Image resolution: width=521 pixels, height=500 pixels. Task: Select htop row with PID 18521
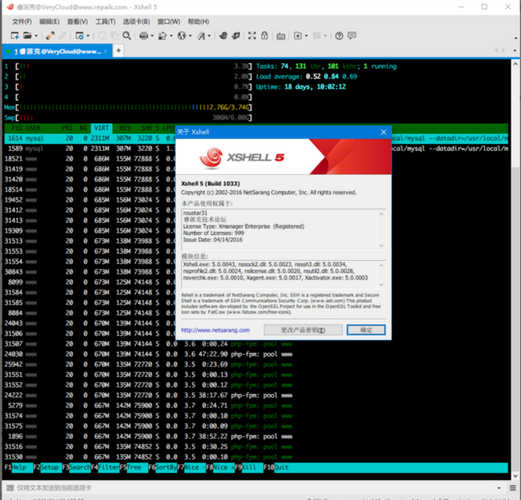(x=89, y=159)
